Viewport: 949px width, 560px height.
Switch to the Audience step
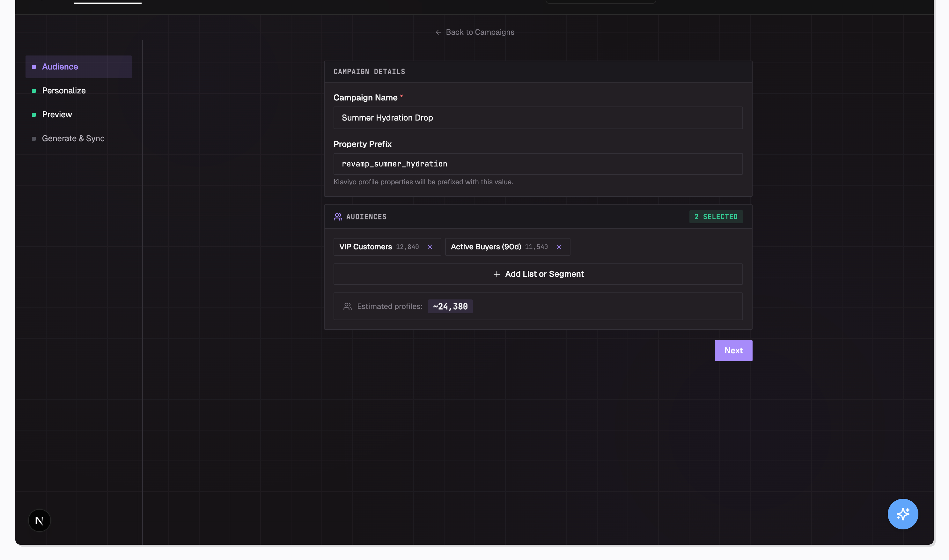pyautogui.click(x=60, y=66)
